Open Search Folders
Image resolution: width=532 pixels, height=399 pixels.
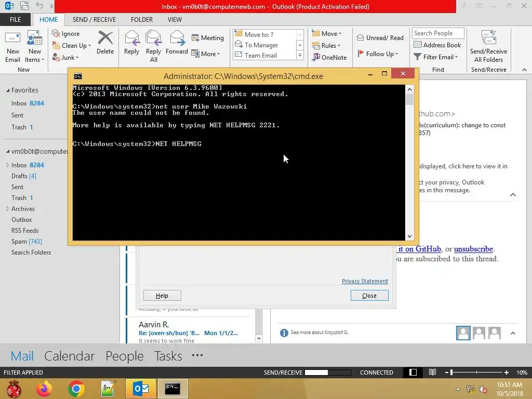coord(31,252)
